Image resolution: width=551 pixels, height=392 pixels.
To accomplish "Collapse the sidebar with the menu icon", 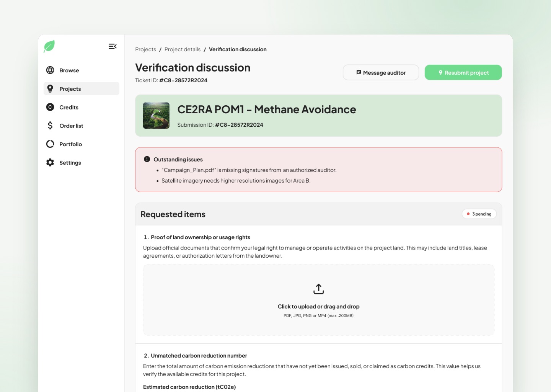I will 112,46.
